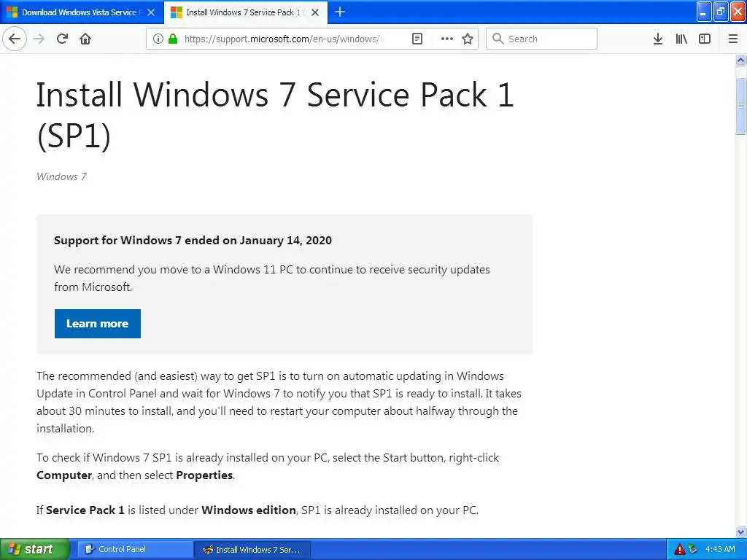Screen dimensions: 747x560
Task: Toggle reader view for this page
Action: coord(417,39)
